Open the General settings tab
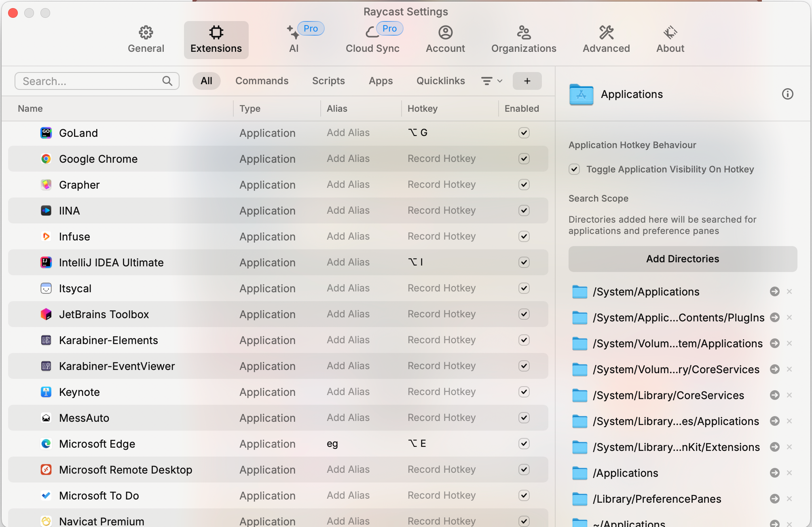This screenshot has height=527, width=812. tap(146, 40)
